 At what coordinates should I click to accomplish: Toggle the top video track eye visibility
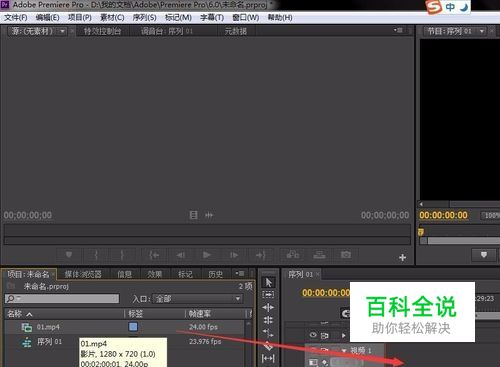tap(313, 335)
